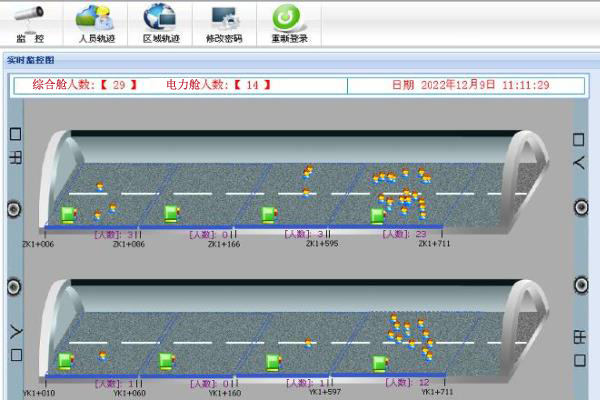Select the green reader at ZK1+166
The height and width of the screenshot is (400, 600).
[268, 213]
